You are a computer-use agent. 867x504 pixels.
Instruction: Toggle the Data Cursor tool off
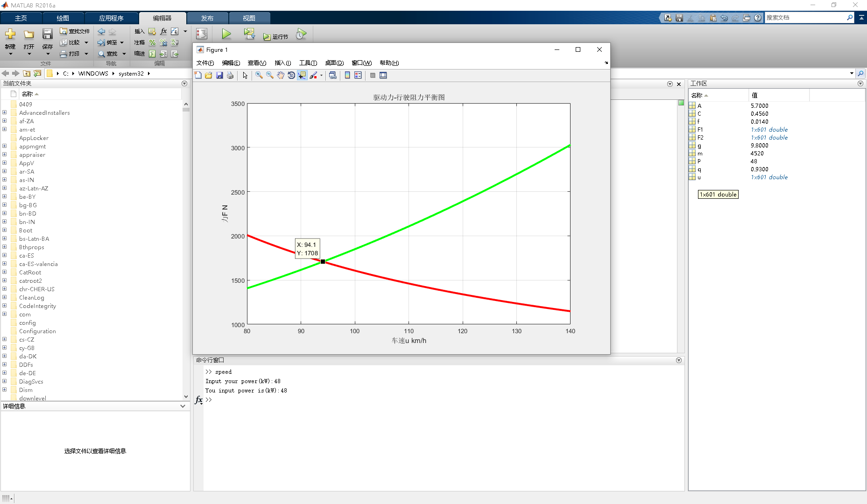point(302,75)
